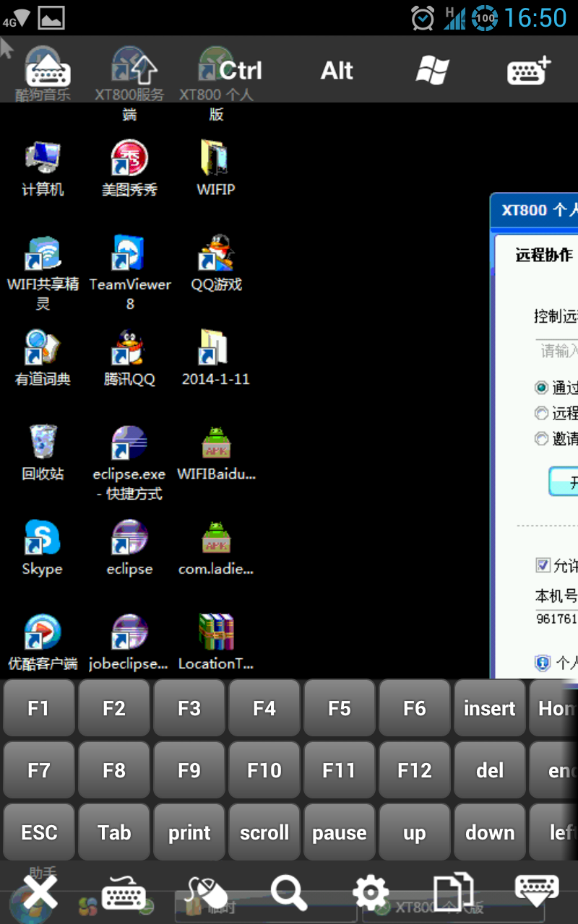
Task: Toggle the Alt modifier key
Action: [x=337, y=71]
